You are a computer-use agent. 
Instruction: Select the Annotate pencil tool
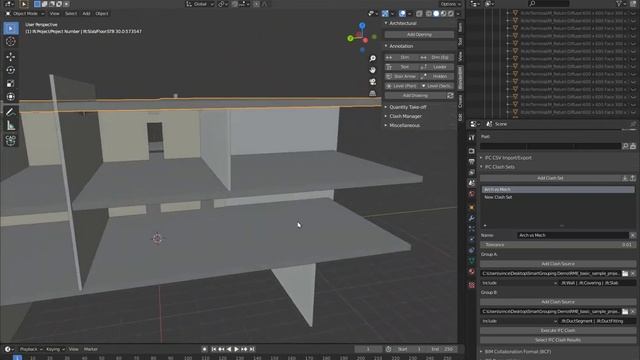(11, 112)
